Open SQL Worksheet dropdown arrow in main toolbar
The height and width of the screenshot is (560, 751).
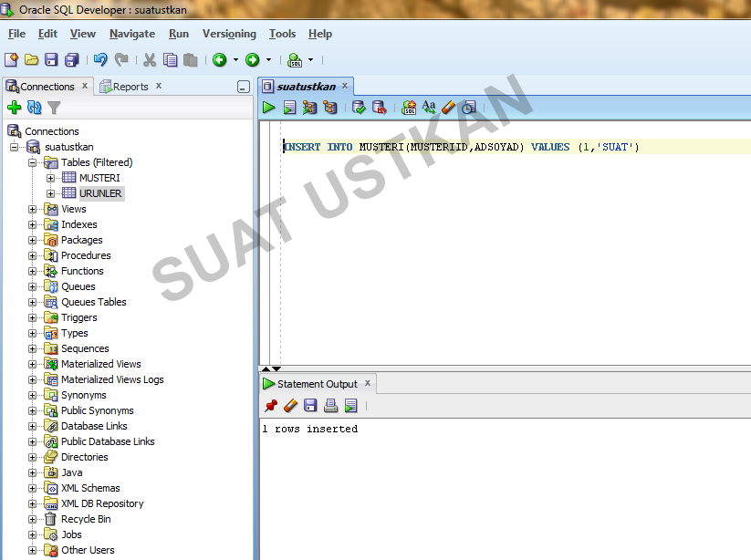click(x=311, y=60)
